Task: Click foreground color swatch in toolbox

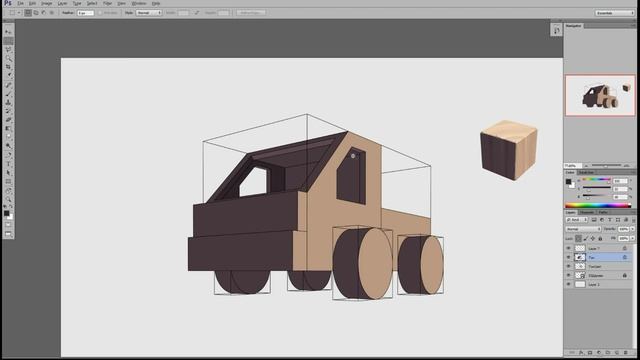Action: [x=6, y=213]
